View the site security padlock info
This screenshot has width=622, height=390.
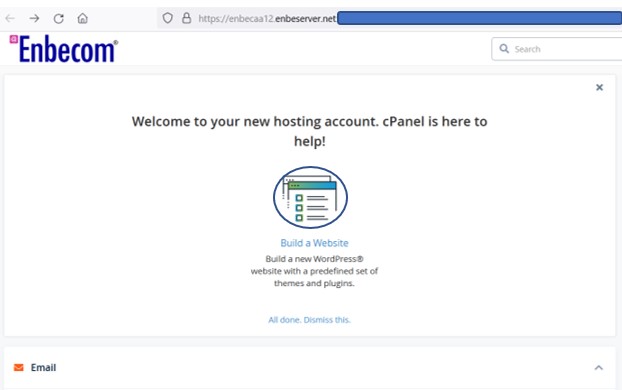[x=186, y=18]
